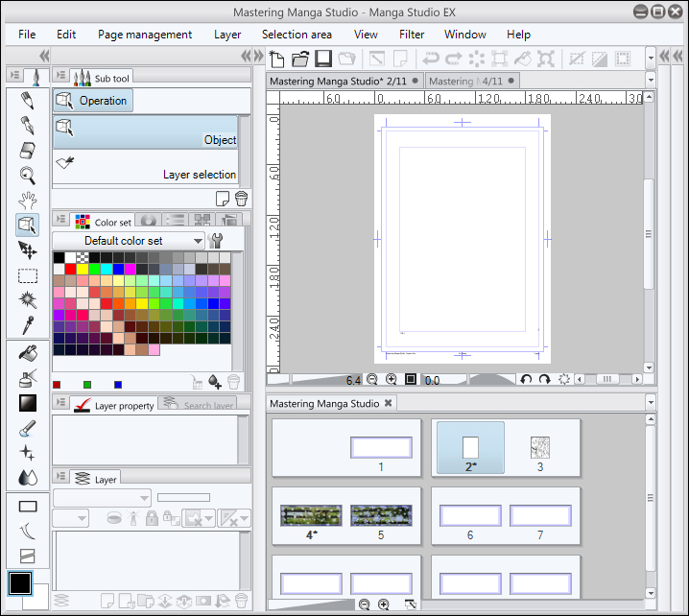Click the New file toolbar icon
Screen dimensions: 689x616
[x=276, y=59]
